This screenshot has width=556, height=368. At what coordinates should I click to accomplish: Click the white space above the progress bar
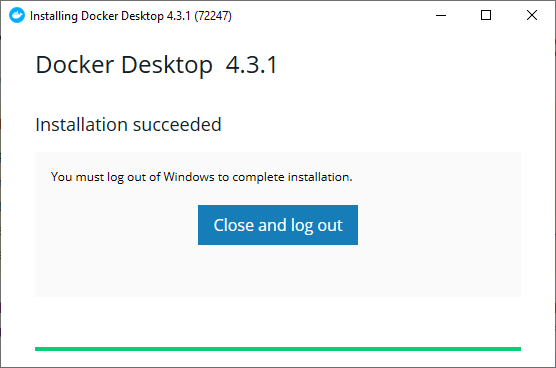[278, 322]
